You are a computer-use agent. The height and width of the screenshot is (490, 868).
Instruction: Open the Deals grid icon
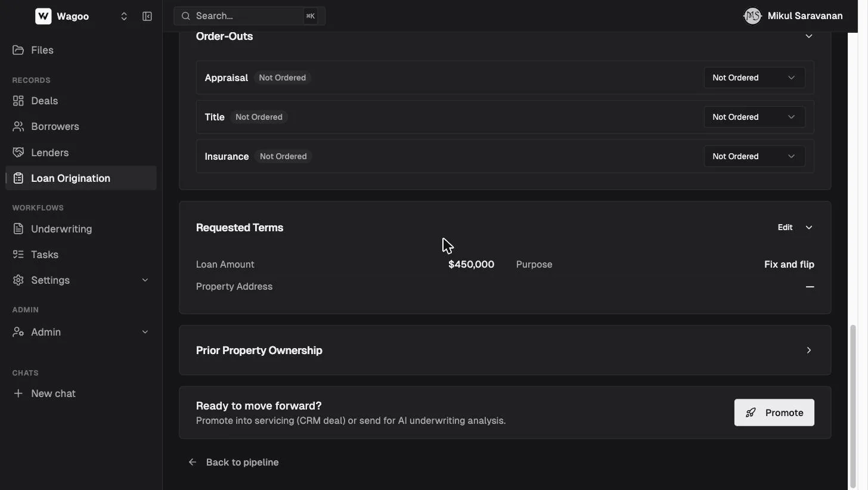18,101
